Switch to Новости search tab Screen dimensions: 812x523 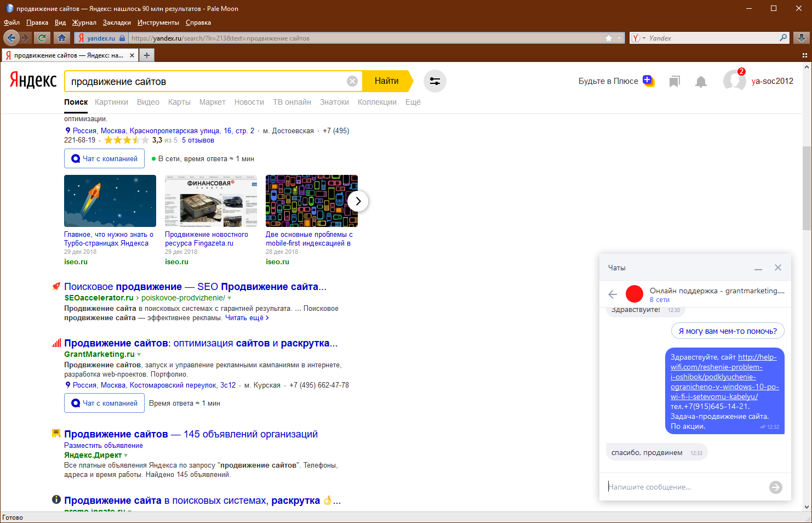click(249, 102)
